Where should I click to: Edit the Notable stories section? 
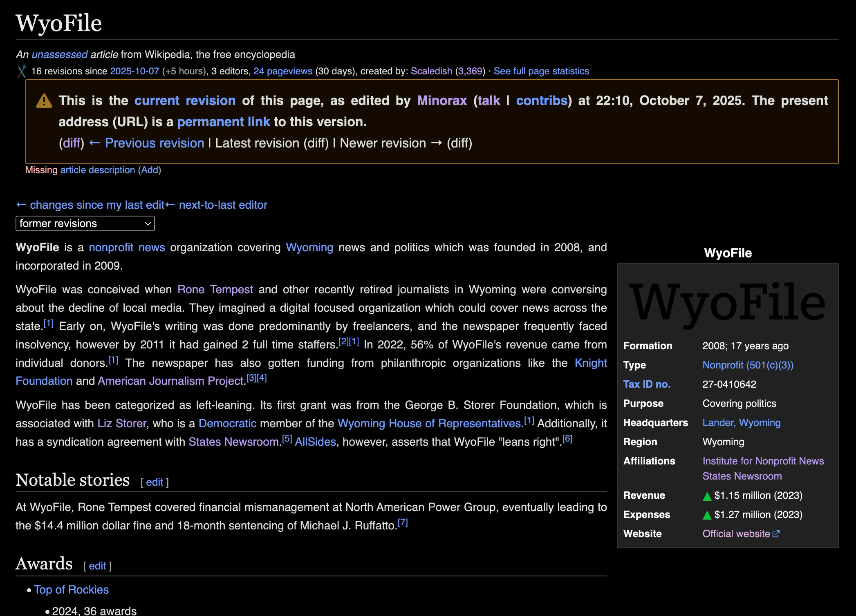pos(155,482)
